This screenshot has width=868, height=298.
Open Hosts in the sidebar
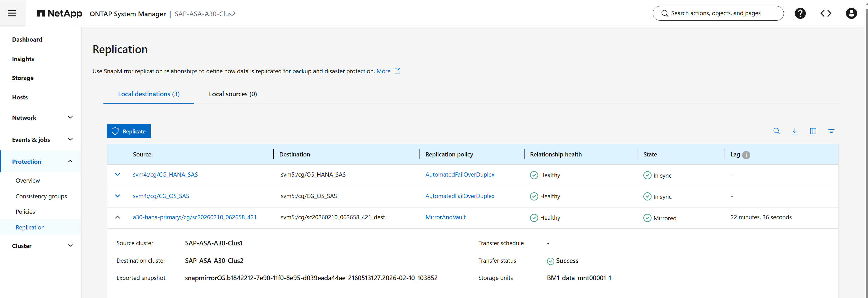coord(20,97)
